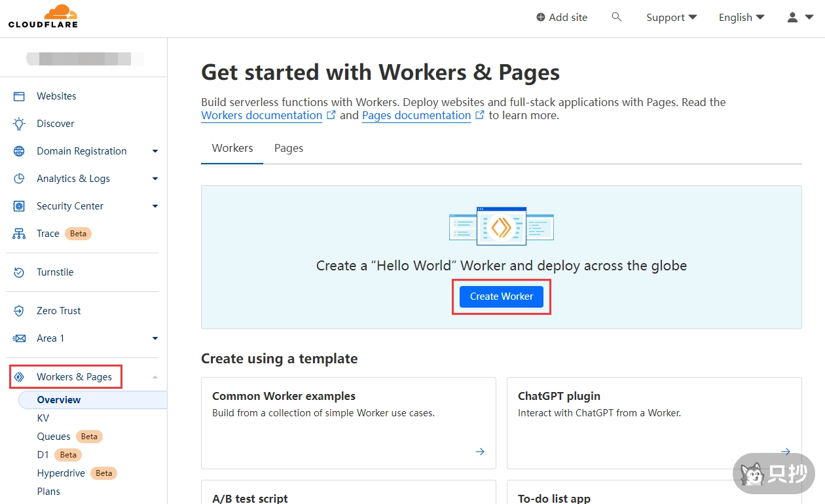Click the Discover lightbulb icon

tap(19, 124)
